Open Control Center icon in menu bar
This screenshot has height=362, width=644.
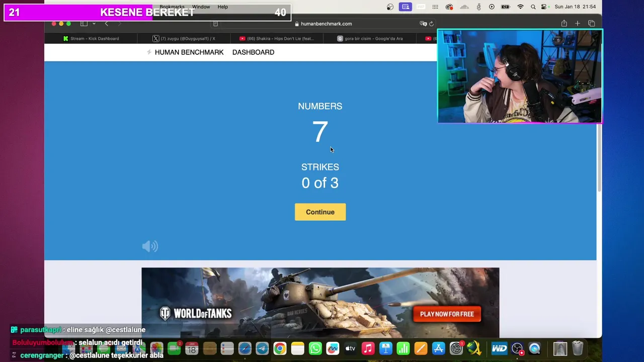pos(544,7)
